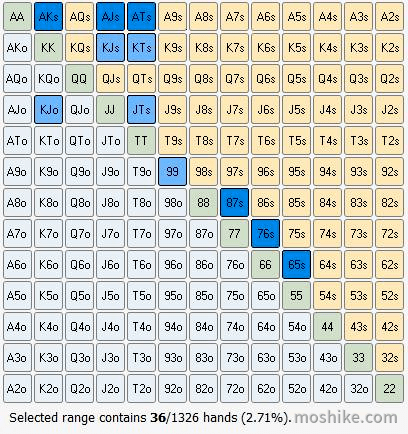
Task: Add A9s to the range
Action: 172,17
